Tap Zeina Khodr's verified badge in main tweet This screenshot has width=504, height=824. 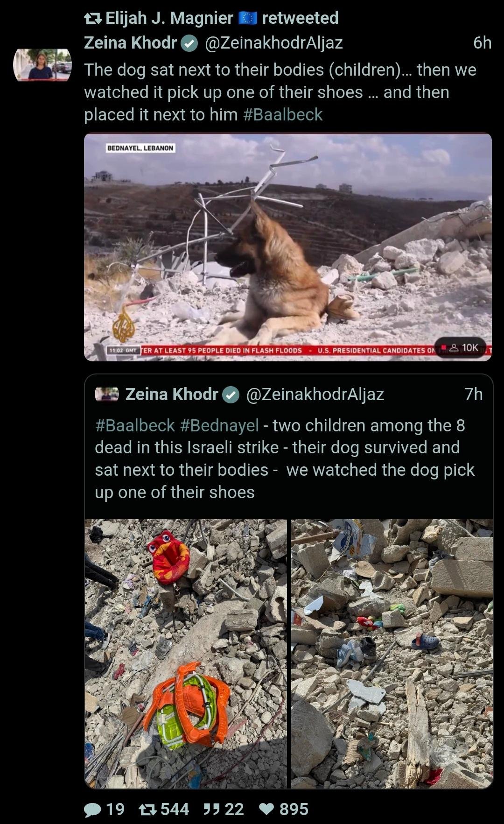189,43
